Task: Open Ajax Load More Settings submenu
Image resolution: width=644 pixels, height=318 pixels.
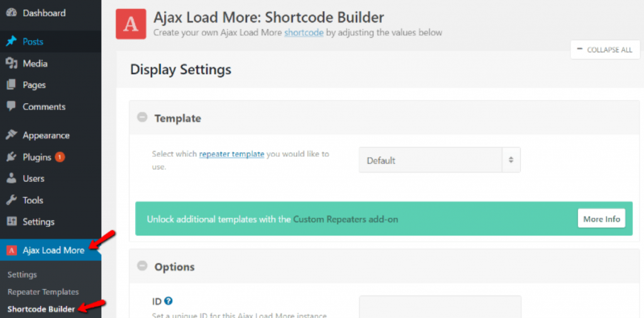Action: (x=22, y=275)
